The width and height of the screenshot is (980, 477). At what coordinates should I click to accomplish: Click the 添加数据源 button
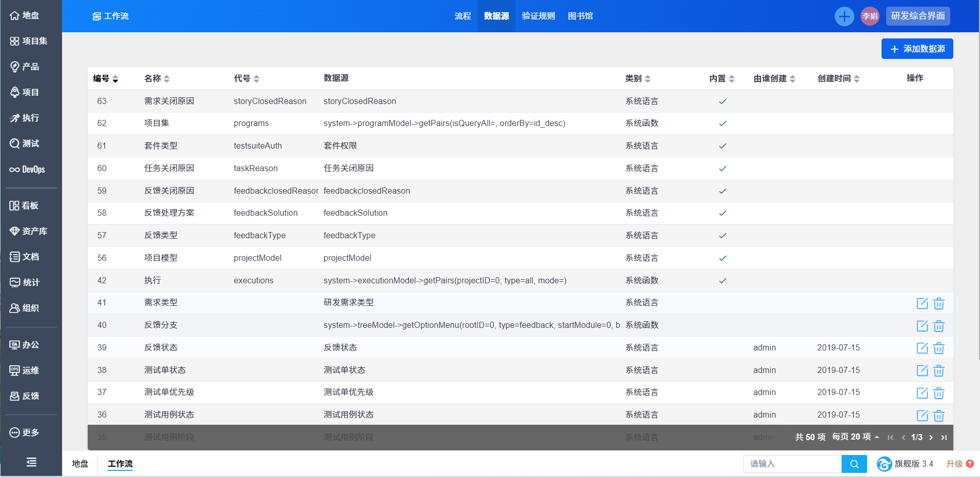(917, 49)
